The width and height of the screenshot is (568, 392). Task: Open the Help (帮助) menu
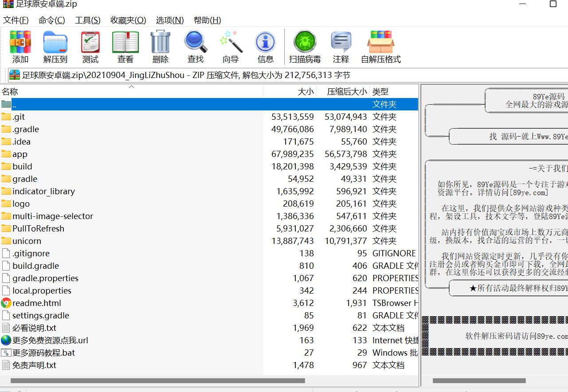(208, 20)
